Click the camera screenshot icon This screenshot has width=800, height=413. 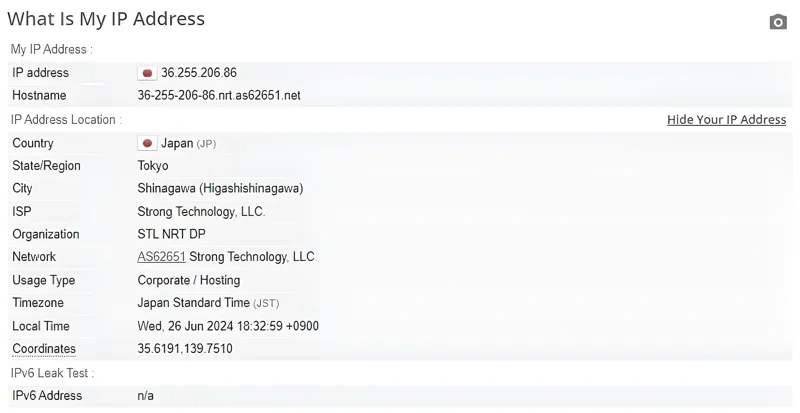(778, 22)
